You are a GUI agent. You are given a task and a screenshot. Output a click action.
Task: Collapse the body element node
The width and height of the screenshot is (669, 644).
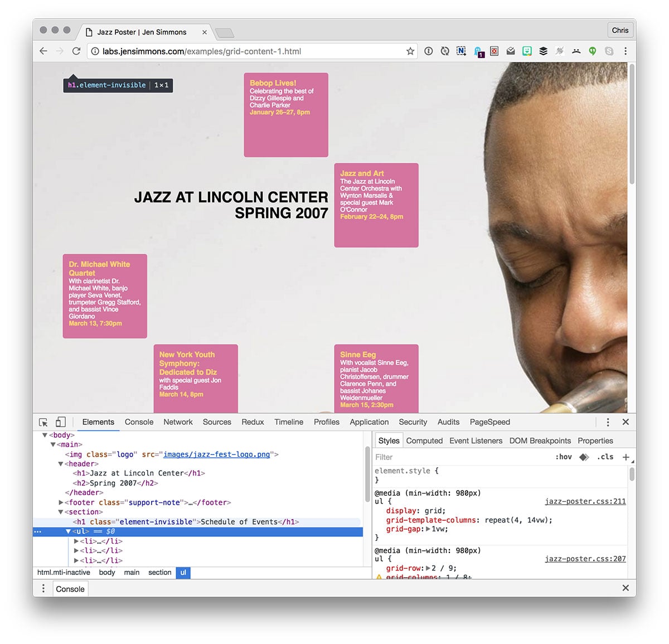click(x=45, y=435)
